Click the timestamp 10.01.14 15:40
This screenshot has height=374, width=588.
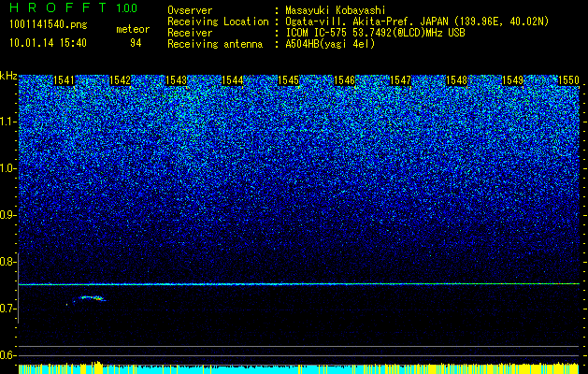(48, 43)
